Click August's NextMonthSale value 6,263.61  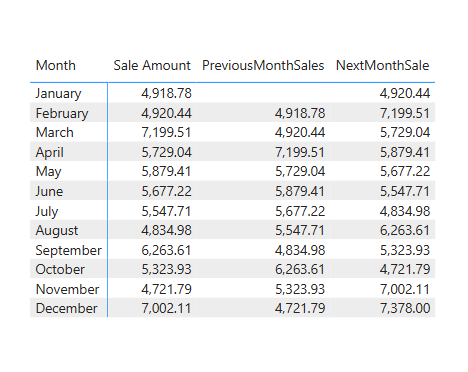pyautogui.click(x=405, y=231)
